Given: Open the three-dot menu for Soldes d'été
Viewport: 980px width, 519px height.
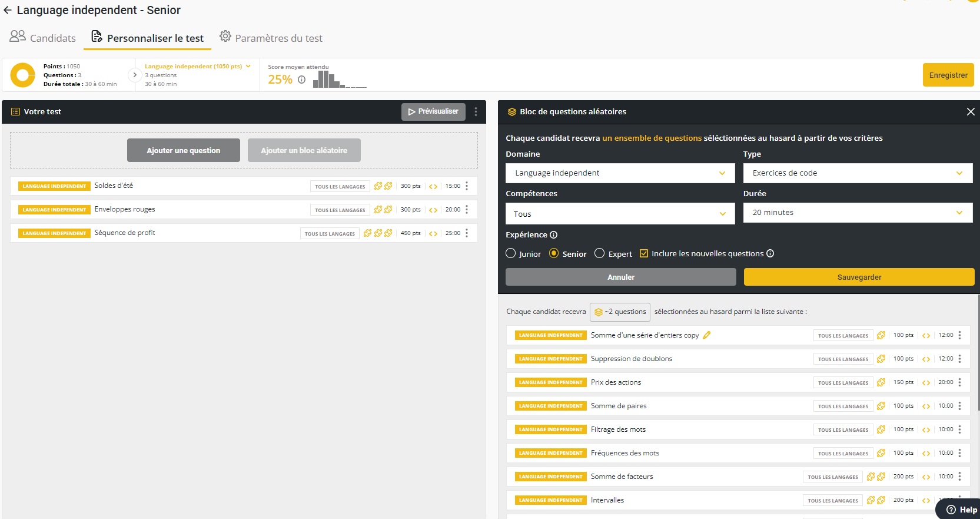Looking at the screenshot, I should pyautogui.click(x=467, y=186).
